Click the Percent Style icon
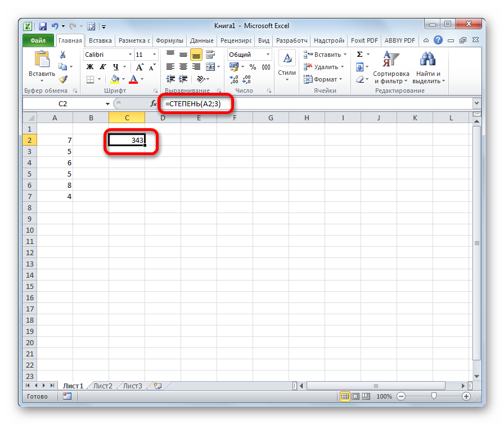504x425 pixels. click(x=253, y=67)
